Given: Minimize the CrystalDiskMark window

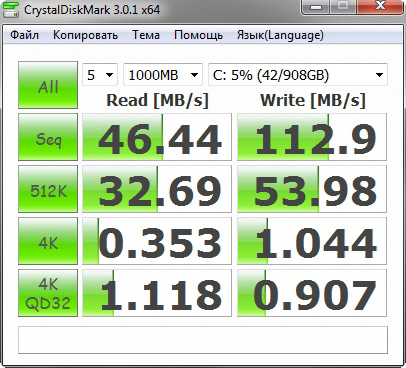Looking at the screenshot, I should [316, 6].
